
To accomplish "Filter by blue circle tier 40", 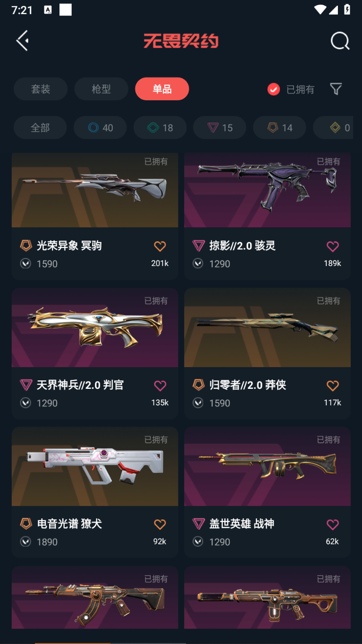I will (x=100, y=128).
